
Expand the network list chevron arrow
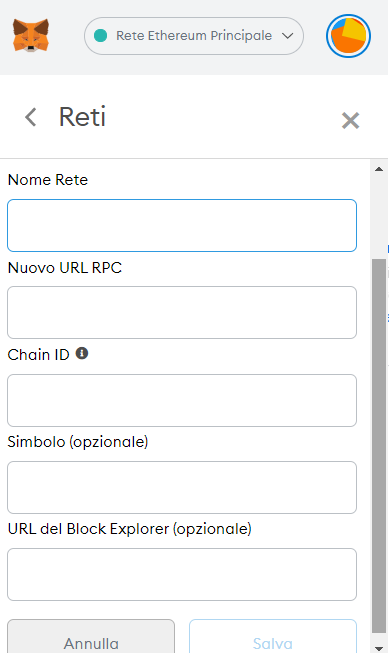click(287, 36)
